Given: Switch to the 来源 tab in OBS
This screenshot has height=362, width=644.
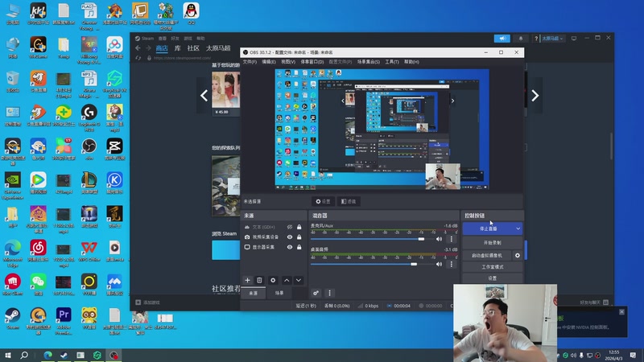Looking at the screenshot, I should click(253, 293).
